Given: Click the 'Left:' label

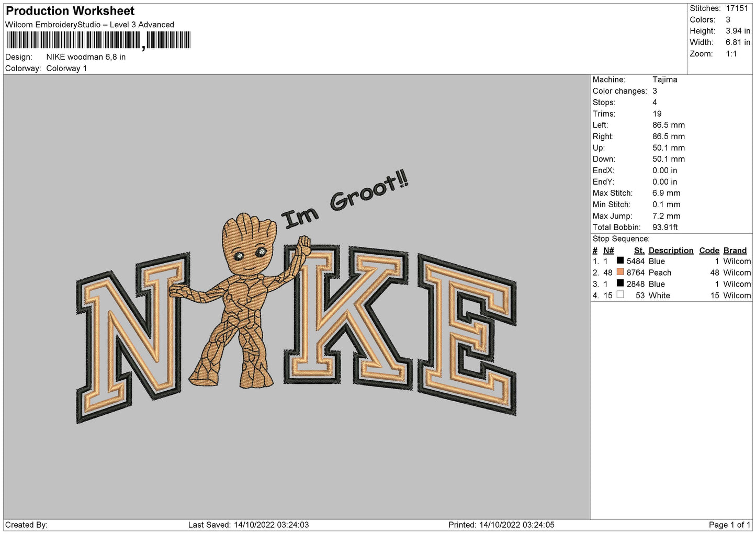Looking at the screenshot, I should coord(600,125).
